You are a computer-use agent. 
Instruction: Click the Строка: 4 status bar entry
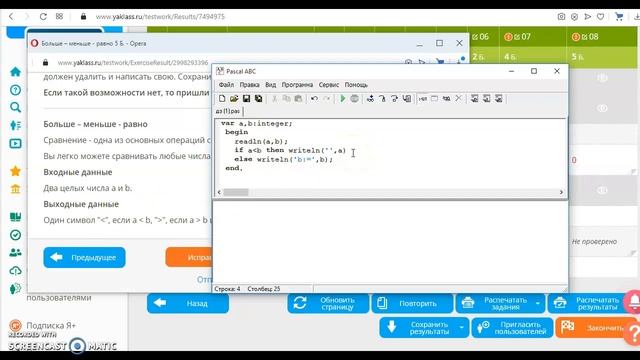click(227, 289)
